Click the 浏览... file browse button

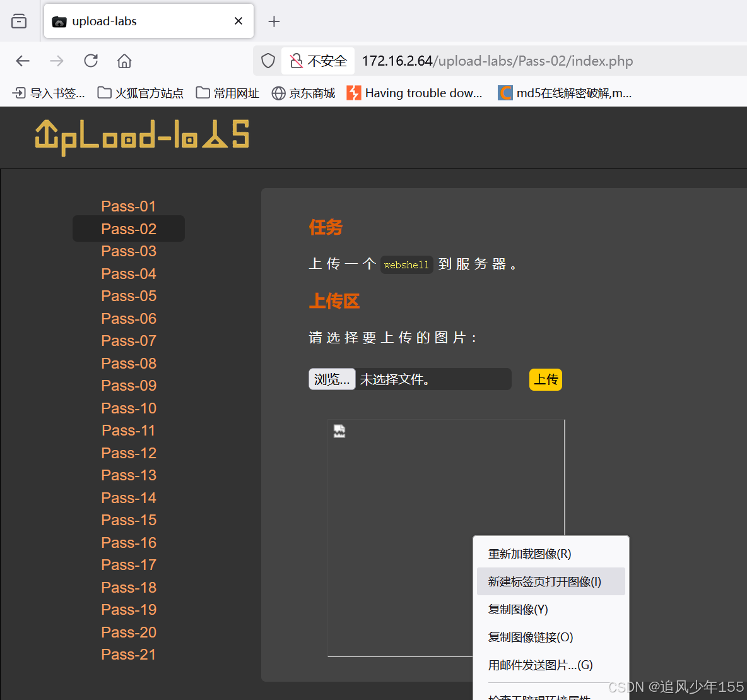click(332, 379)
